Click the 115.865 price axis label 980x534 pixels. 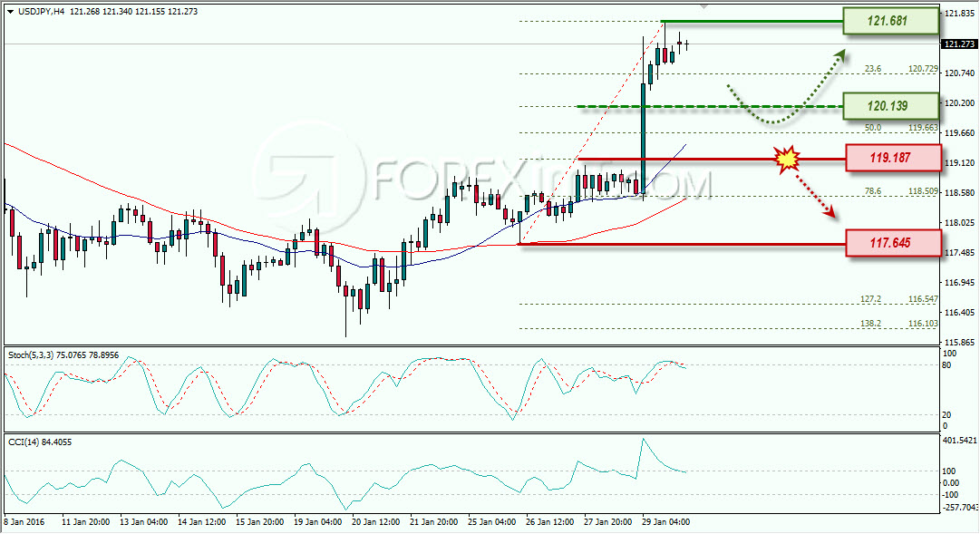959,343
